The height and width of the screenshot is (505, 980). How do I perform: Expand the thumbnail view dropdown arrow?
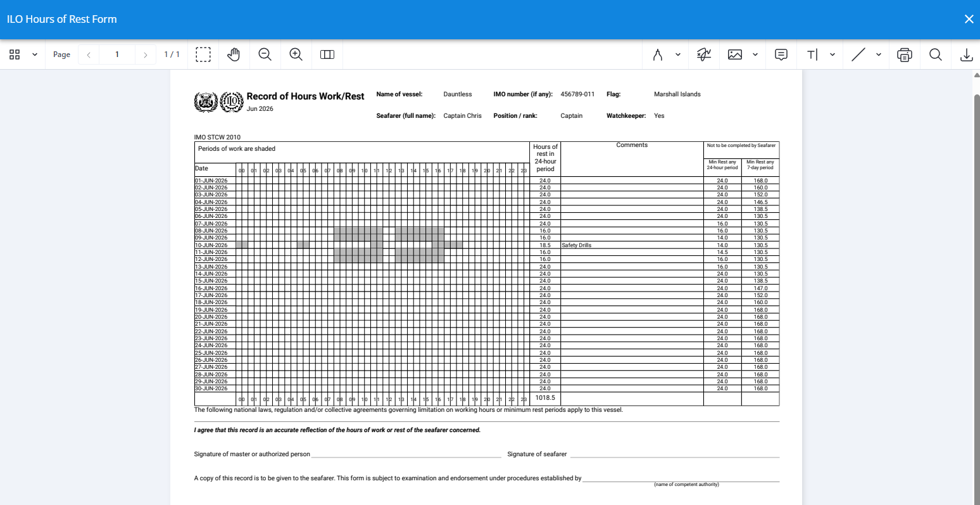(x=35, y=54)
